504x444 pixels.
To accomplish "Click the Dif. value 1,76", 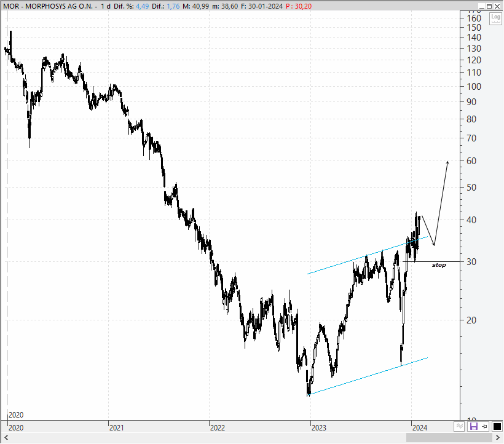I will pyautogui.click(x=173, y=6).
